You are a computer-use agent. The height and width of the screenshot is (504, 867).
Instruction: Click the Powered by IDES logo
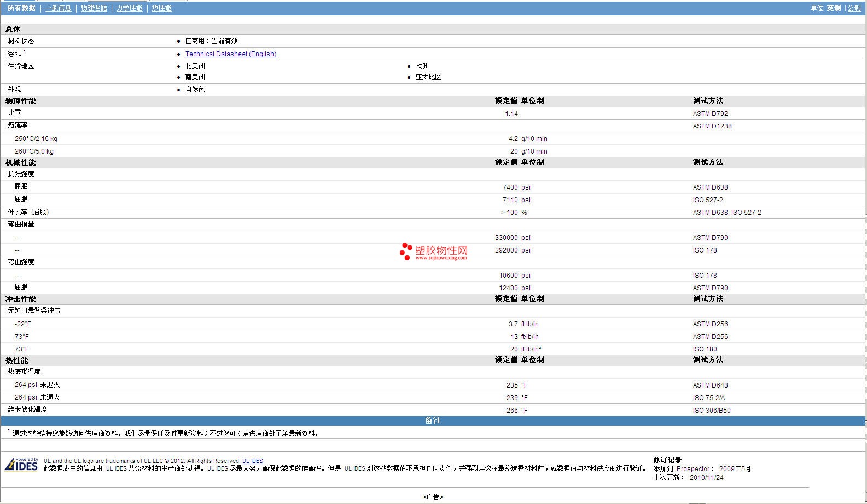point(21,464)
